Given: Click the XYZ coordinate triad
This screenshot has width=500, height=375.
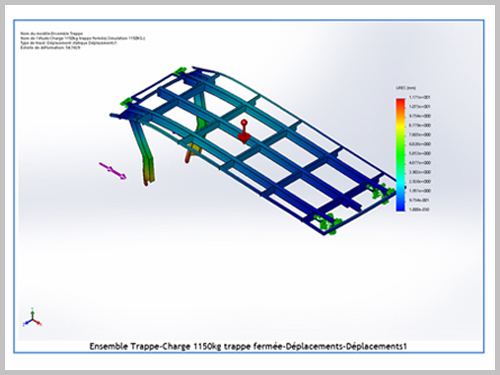Looking at the screenshot, I should 32,318.
